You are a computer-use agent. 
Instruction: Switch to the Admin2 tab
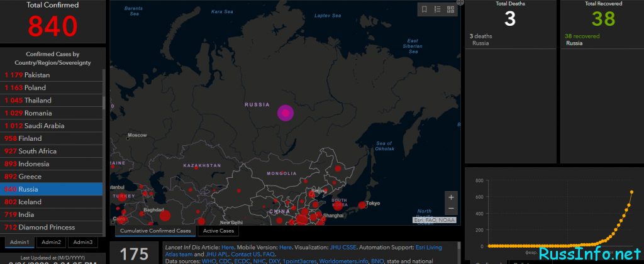coord(52,242)
